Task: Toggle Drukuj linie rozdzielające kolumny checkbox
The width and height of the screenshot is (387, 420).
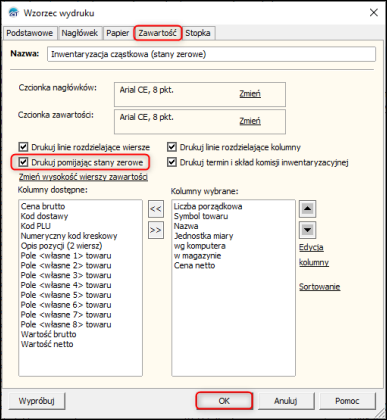Action: coord(172,147)
